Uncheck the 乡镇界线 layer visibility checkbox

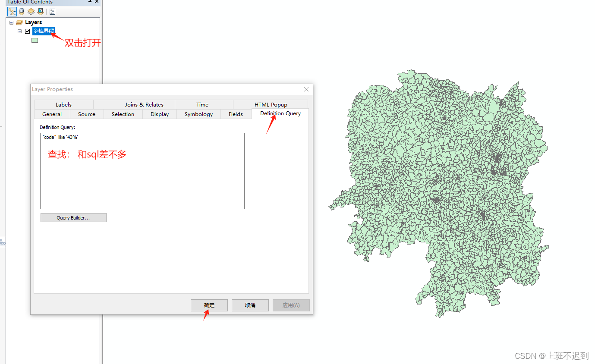(x=28, y=31)
